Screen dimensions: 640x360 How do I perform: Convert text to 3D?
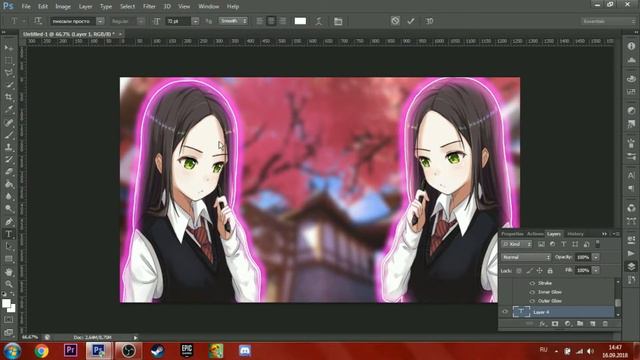(x=429, y=21)
